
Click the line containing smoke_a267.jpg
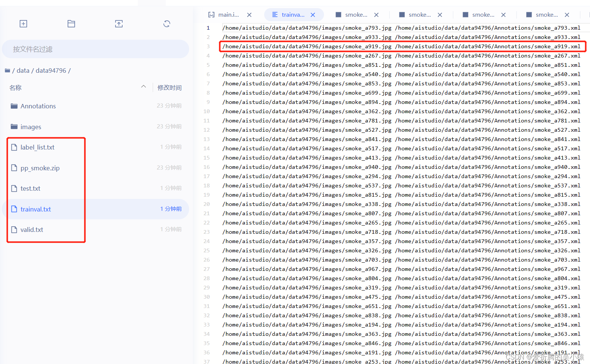pyautogui.click(x=401, y=56)
